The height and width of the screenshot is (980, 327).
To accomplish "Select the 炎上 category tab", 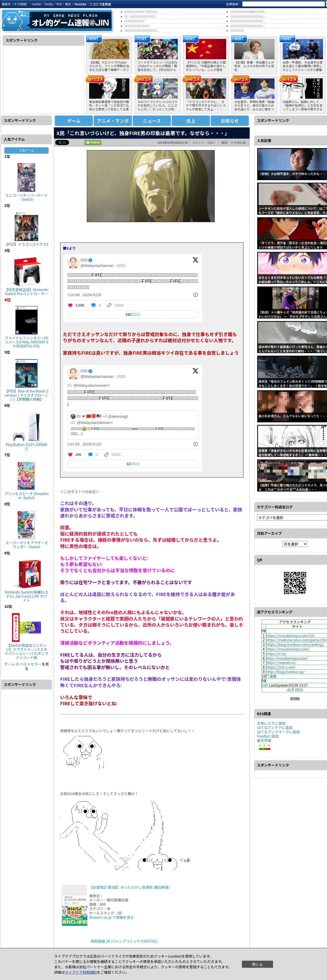I will (x=191, y=121).
